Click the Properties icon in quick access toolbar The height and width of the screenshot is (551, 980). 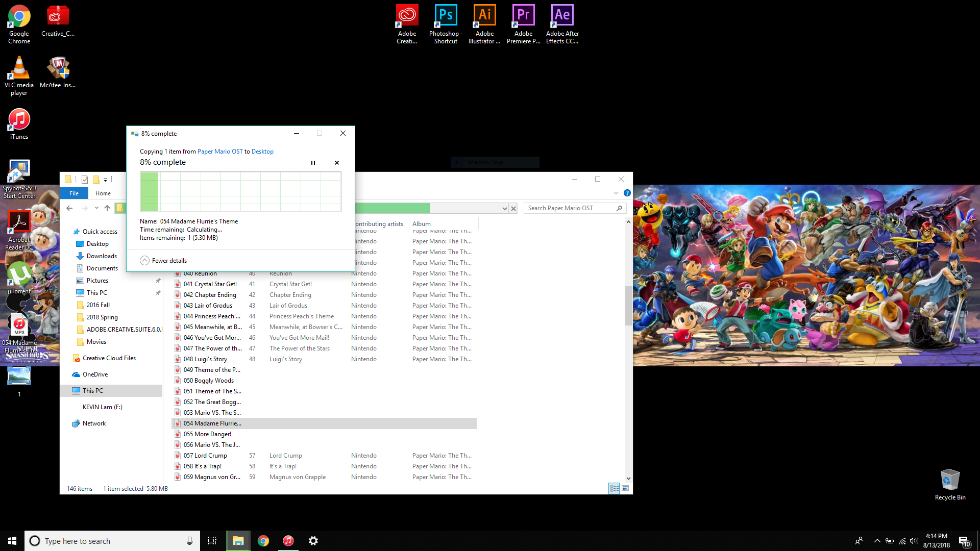tap(85, 180)
